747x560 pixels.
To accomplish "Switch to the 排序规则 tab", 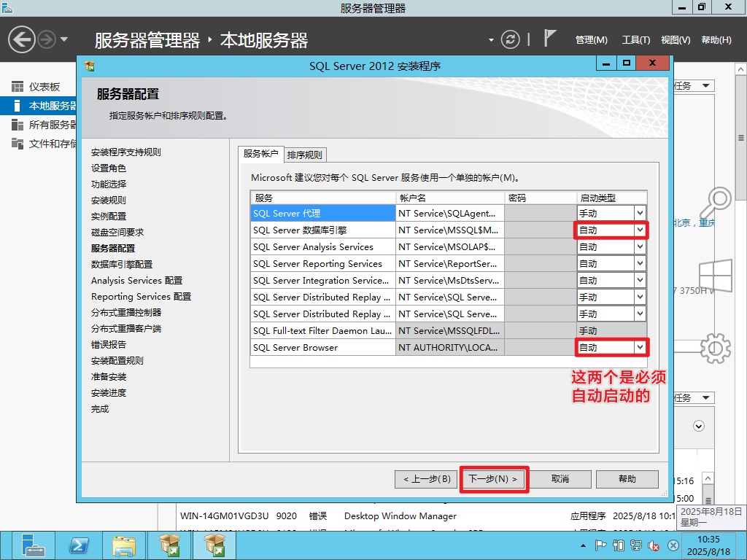I will click(x=305, y=155).
